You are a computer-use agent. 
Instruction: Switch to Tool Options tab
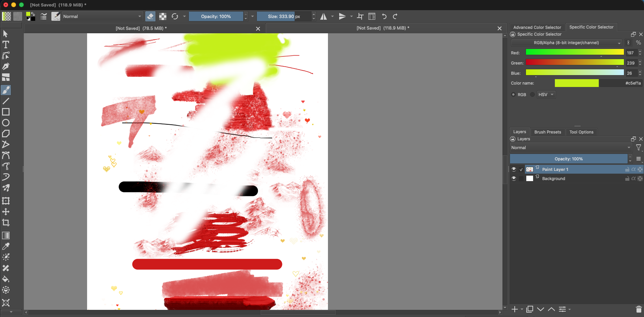(x=581, y=132)
